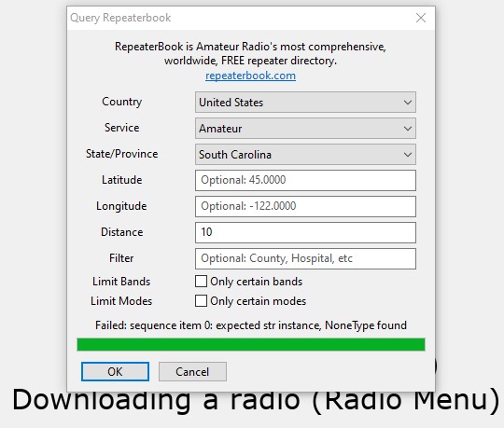Focus the Distance field containing 10
This screenshot has height=428, width=504.
point(305,232)
